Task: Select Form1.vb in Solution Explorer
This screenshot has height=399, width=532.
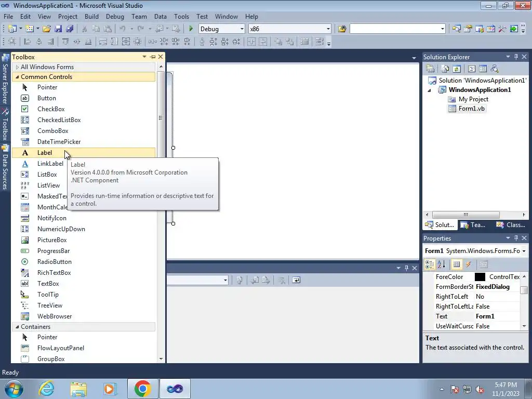Action: point(467,109)
